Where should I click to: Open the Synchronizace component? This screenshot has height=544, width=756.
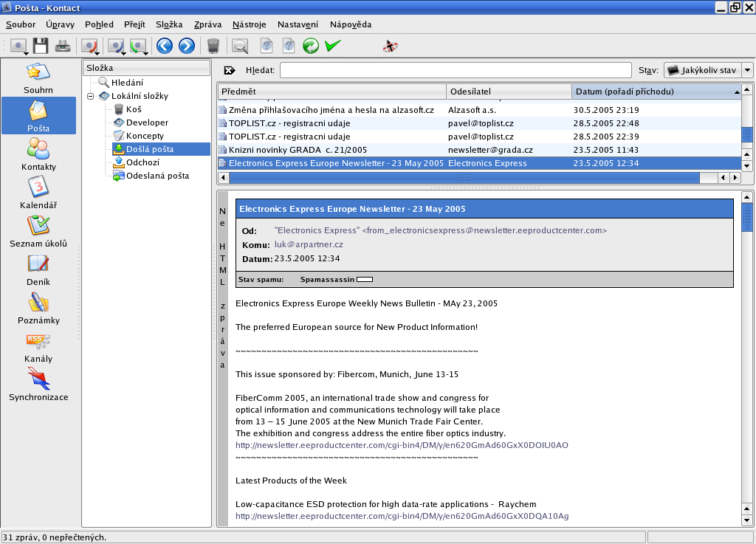point(38,385)
